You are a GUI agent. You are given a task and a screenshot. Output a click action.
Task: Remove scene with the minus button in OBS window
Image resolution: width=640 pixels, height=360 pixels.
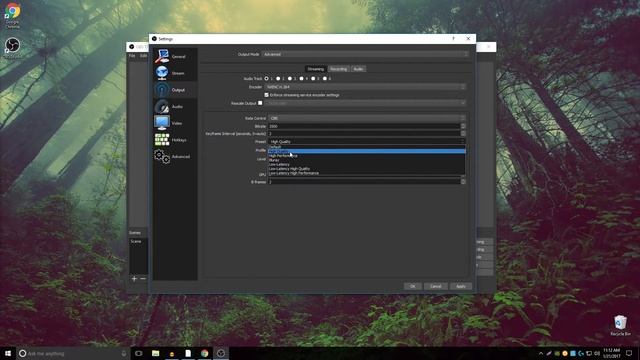[143, 279]
